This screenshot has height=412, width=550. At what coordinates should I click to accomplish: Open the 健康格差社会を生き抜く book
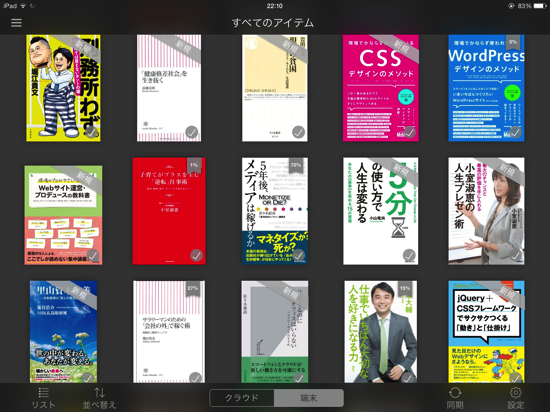point(169,88)
